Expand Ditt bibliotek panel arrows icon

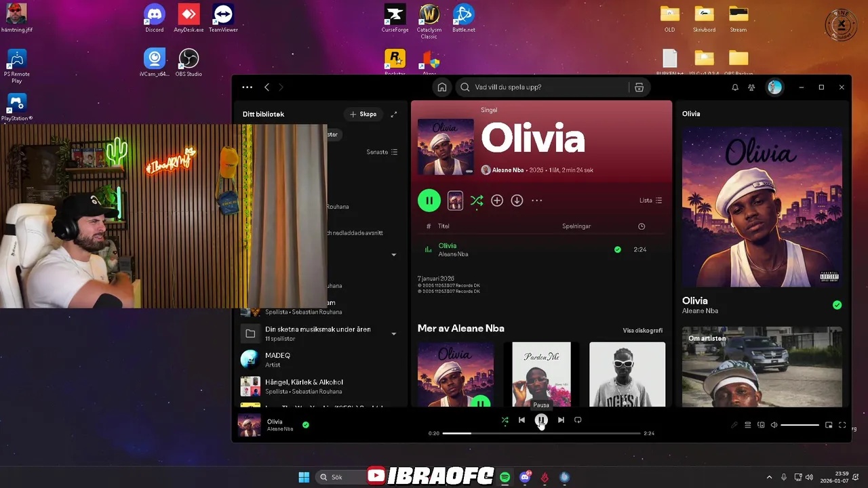(394, 114)
